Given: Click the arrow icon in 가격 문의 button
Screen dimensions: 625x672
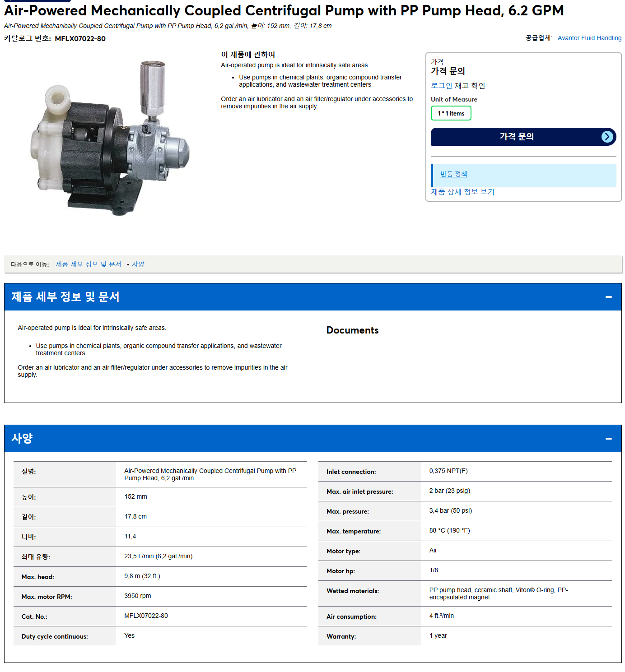Looking at the screenshot, I should [x=607, y=137].
